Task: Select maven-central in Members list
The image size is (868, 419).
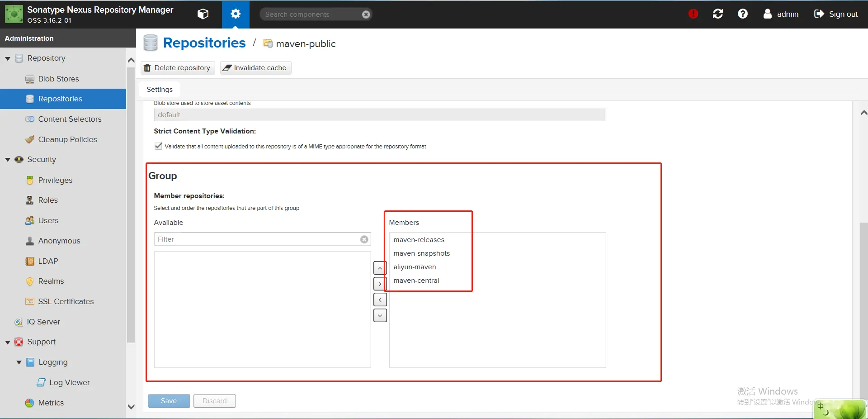Action: tap(497, 281)
